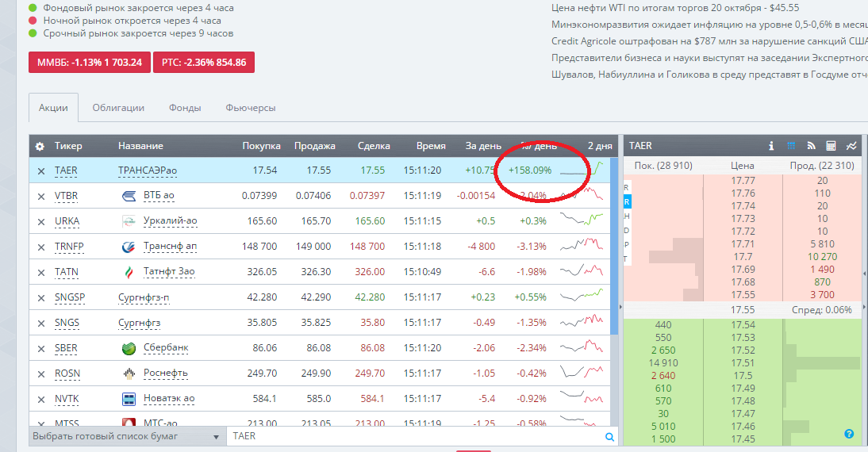
Task: Remove VTBR row with its X icon
Action: [x=41, y=197]
